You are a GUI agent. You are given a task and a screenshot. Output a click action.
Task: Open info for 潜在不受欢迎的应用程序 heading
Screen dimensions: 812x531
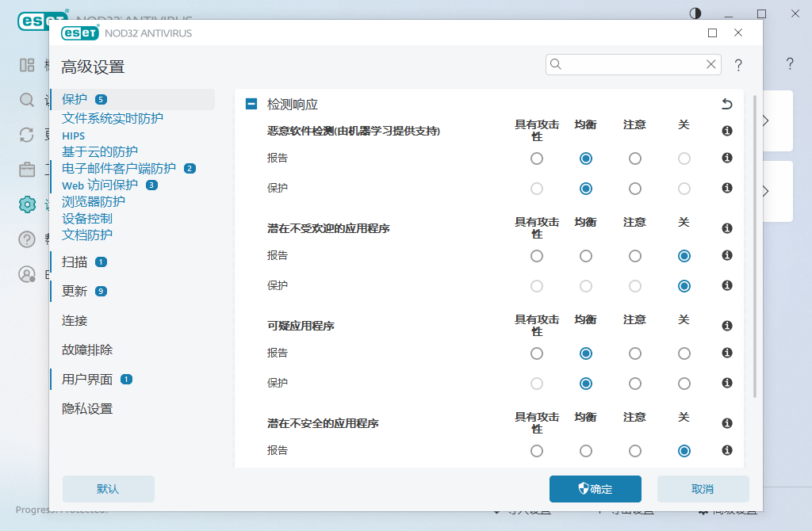(x=727, y=228)
